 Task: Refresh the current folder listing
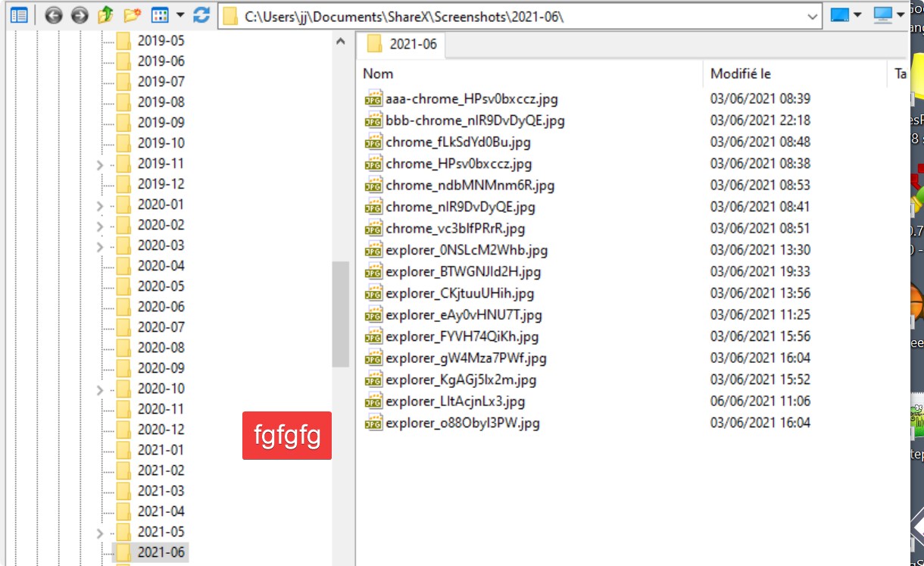[201, 15]
